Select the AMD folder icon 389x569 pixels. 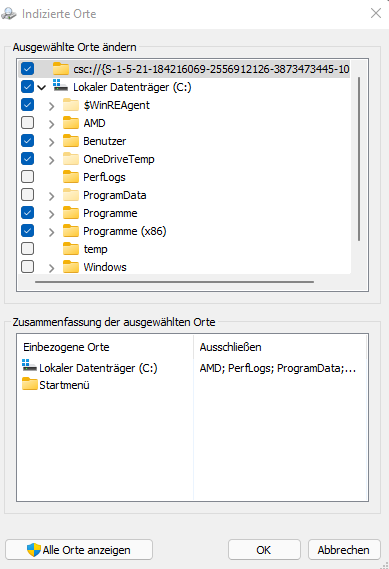point(71,123)
